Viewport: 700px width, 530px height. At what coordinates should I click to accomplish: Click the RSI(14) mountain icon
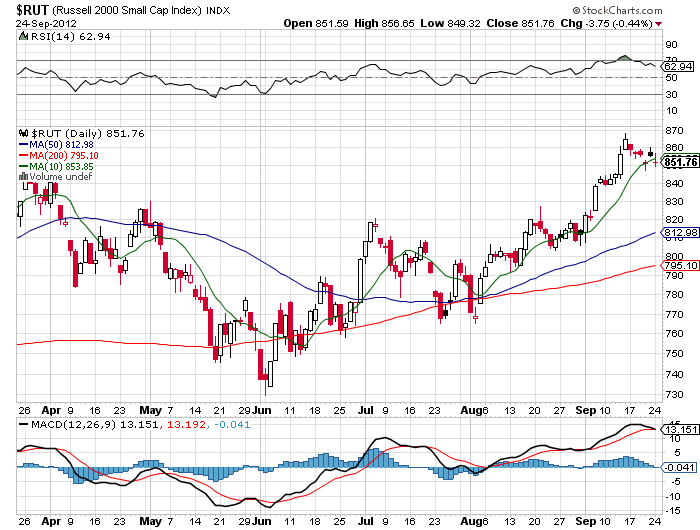pos(23,36)
